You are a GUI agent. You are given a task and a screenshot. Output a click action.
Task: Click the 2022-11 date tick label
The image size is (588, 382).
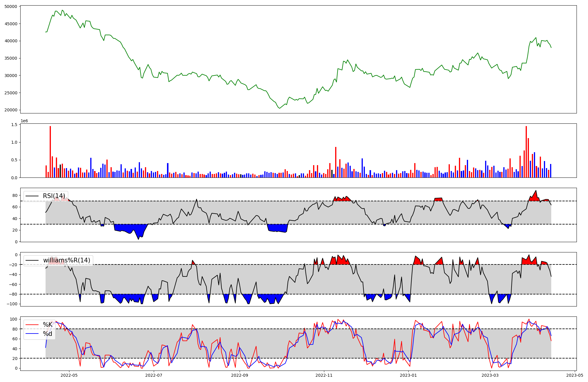[324, 375]
